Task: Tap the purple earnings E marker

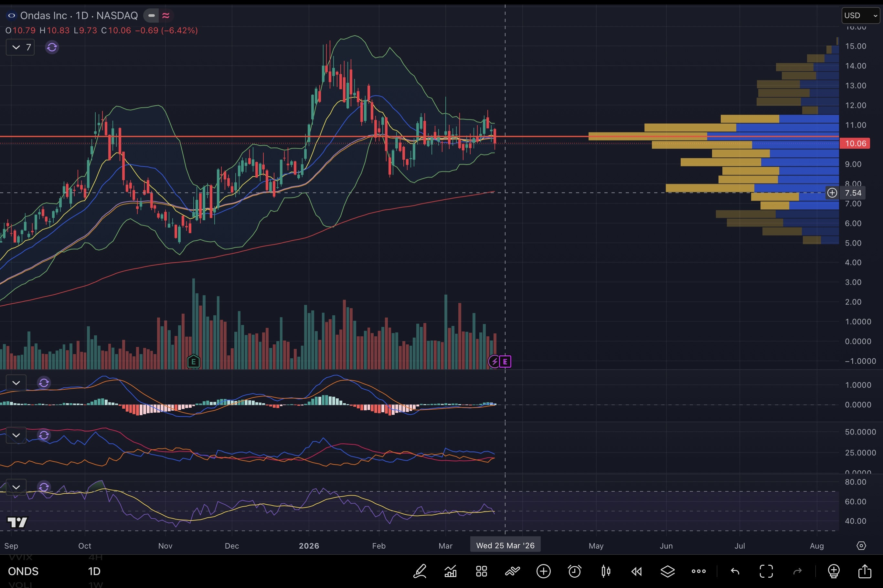Action: click(505, 362)
